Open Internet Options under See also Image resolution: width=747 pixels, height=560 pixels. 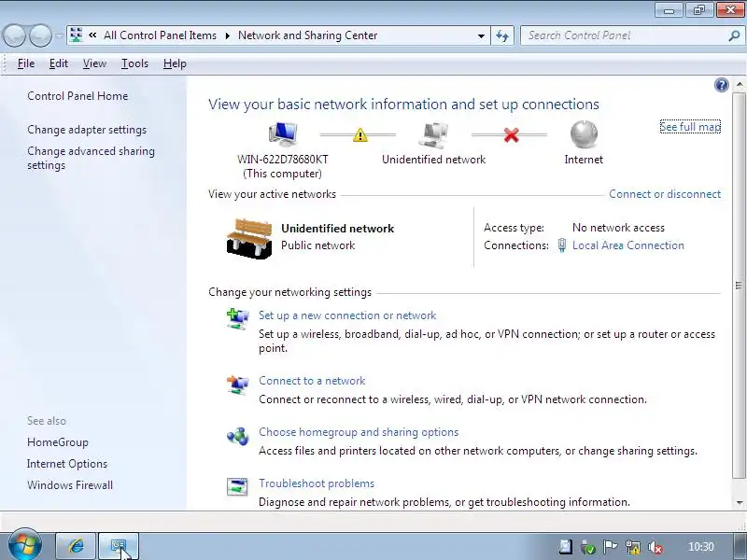(67, 464)
